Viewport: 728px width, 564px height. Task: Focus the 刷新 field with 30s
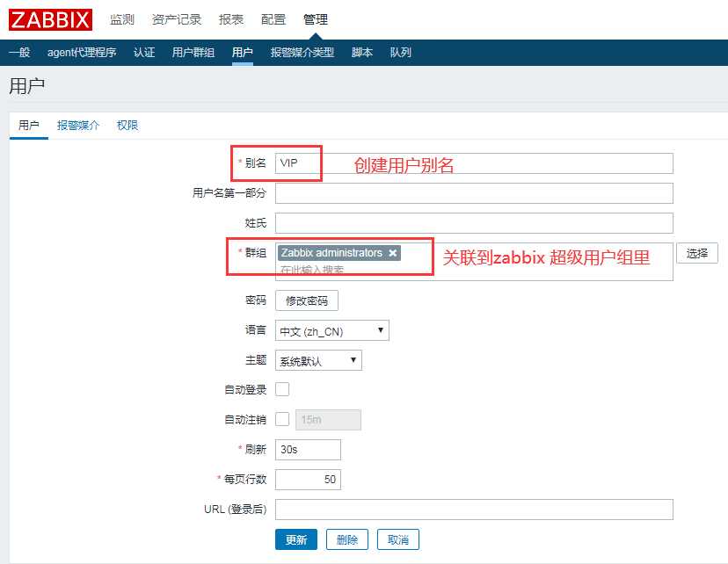click(308, 450)
